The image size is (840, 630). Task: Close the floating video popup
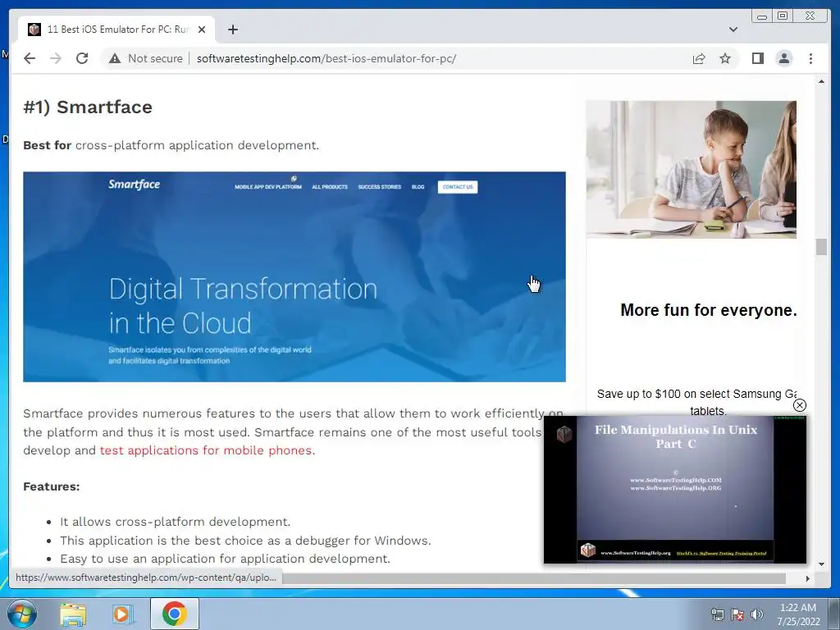tap(799, 405)
